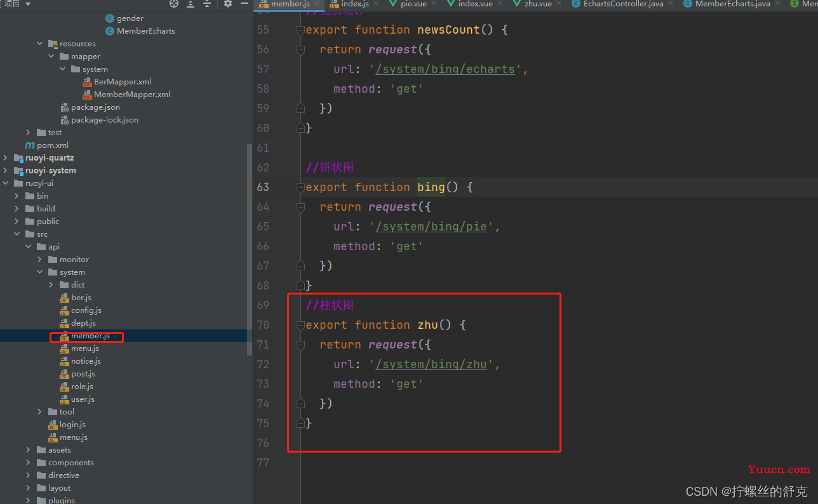The image size is (818, 504).
Task: Expand the layout folder
Action: [x=29, y=488]
